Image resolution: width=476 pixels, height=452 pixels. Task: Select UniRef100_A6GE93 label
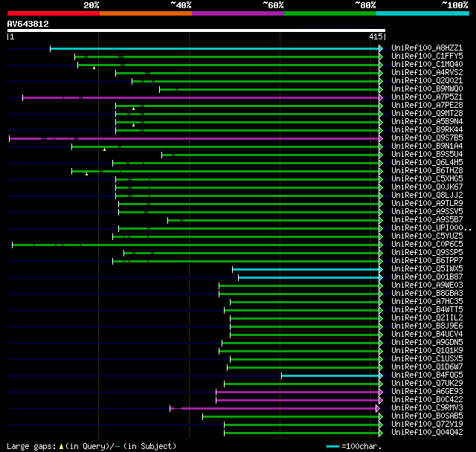(x=427, y=392)
